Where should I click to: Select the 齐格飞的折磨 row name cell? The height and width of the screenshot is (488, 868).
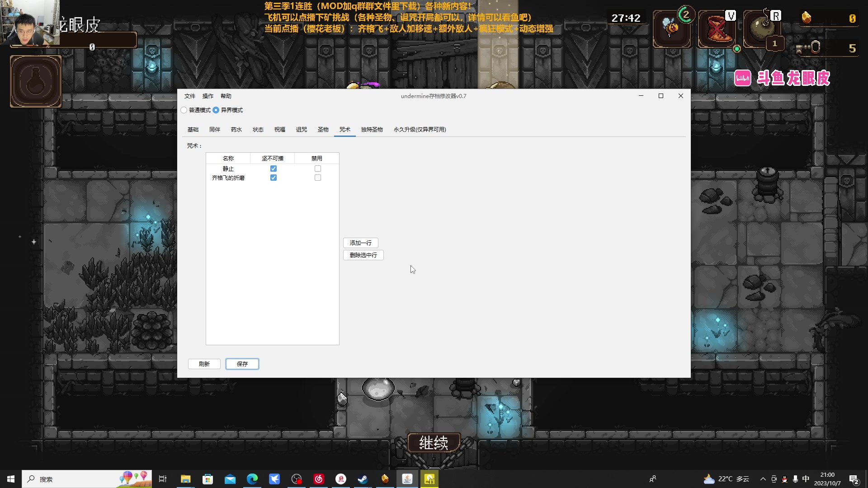(228, 178)
